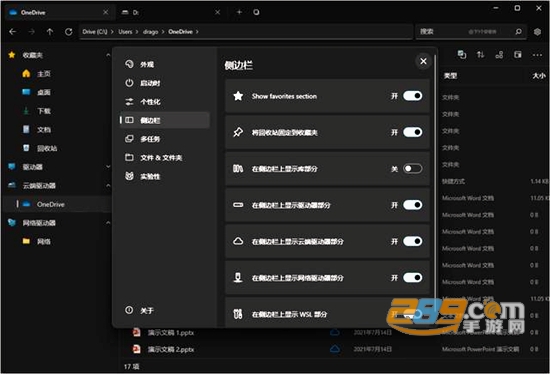
Task: Select 'Drive (C:)' in the address breadcrumb
Action: 95,32
